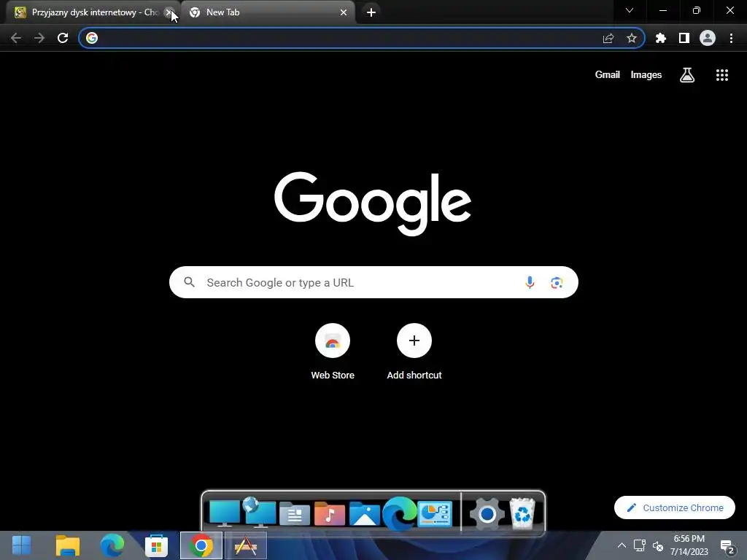The width and height of the screenshot is (747, 560).
Task: Open a new tab with plus button
Action: [x=371, y=12]
